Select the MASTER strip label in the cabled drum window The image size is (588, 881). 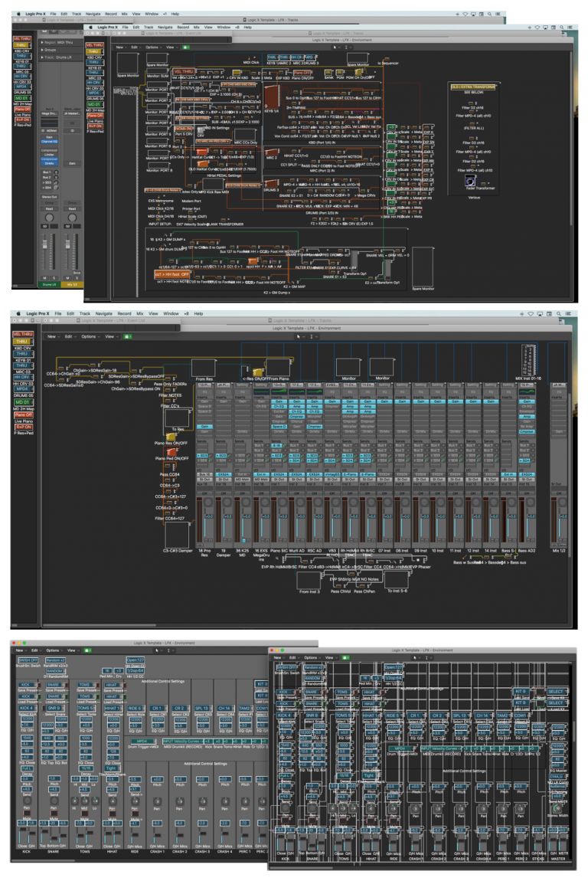coord(558,859)
